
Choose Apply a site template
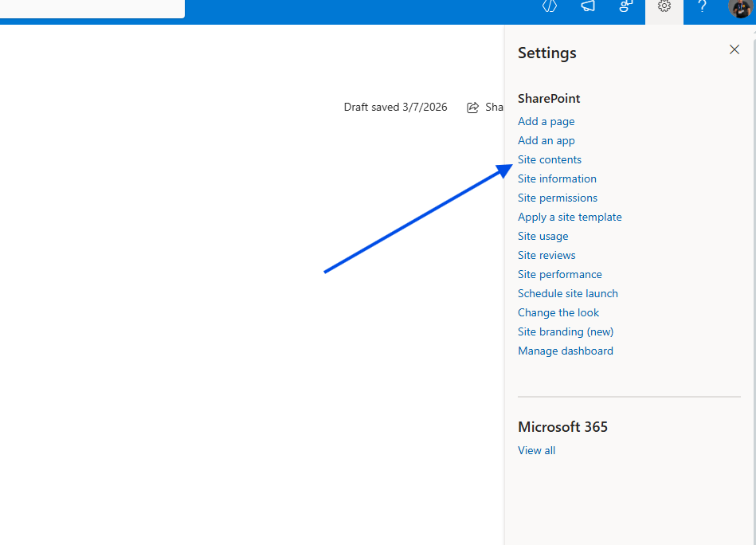[x=570, y=217]
